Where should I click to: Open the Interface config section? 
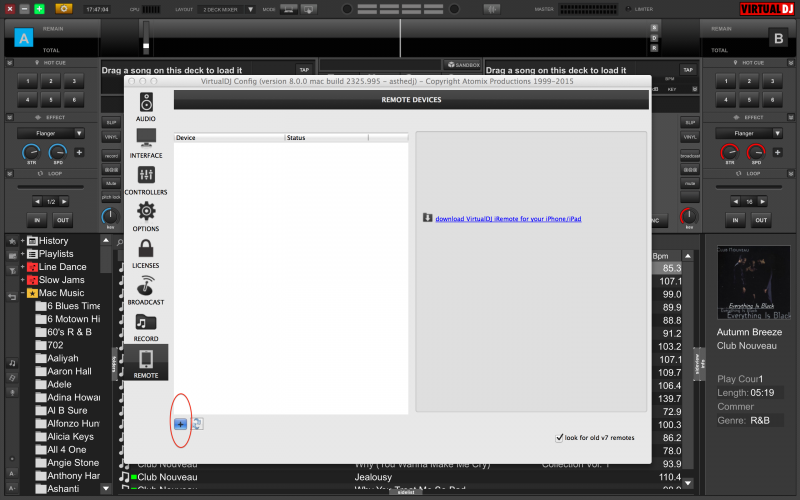point(146,144)
